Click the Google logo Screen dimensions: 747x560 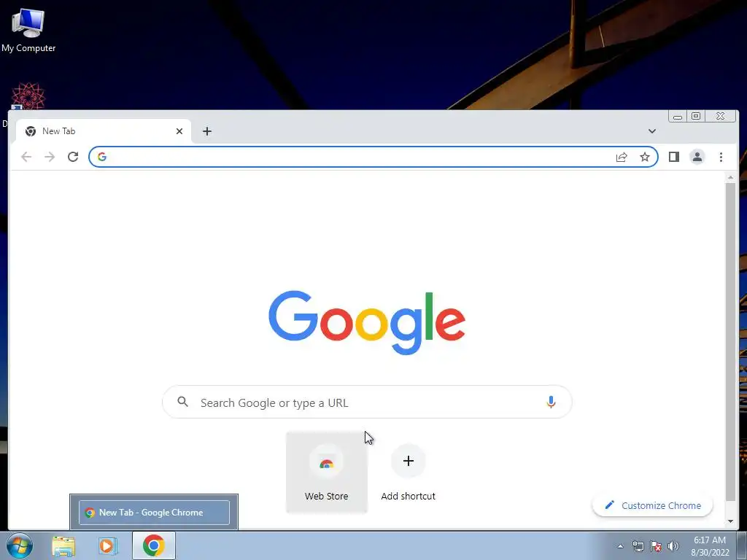(x=367, y=322)
